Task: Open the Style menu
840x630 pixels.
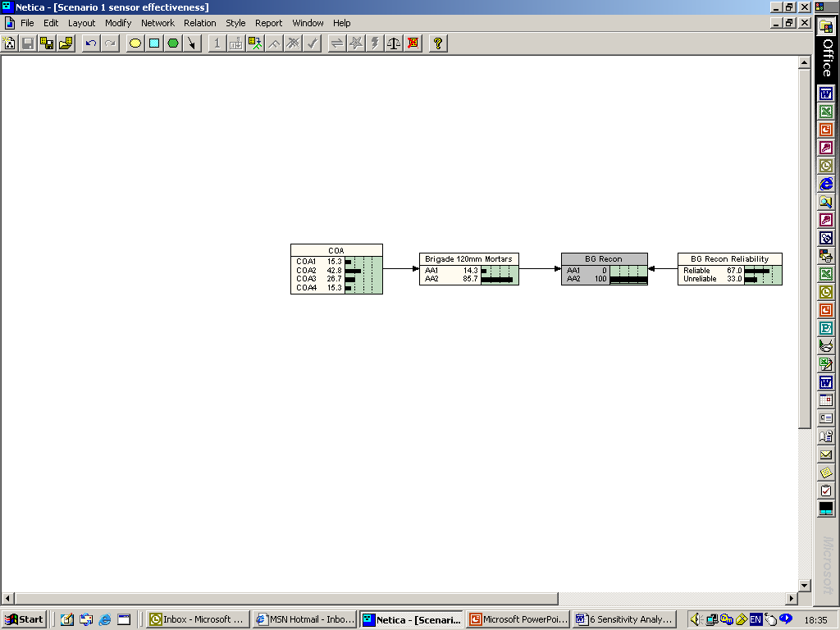Action: click(235, 23)
